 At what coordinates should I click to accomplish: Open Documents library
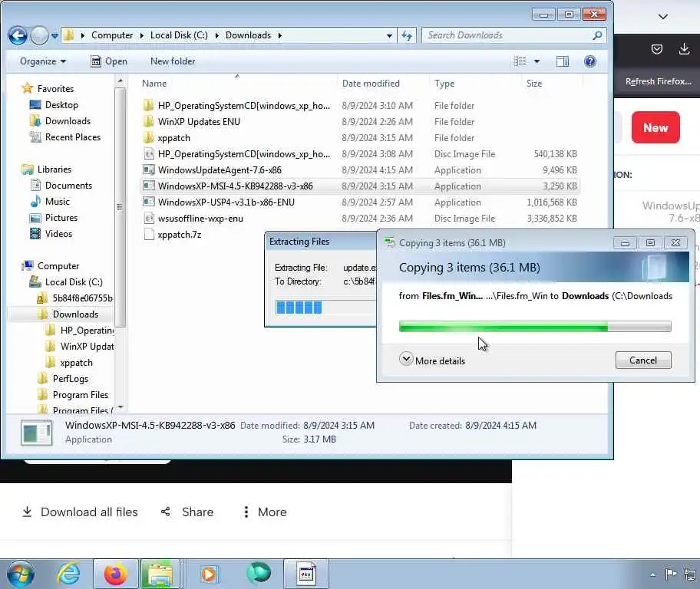(x=68, y=185)
